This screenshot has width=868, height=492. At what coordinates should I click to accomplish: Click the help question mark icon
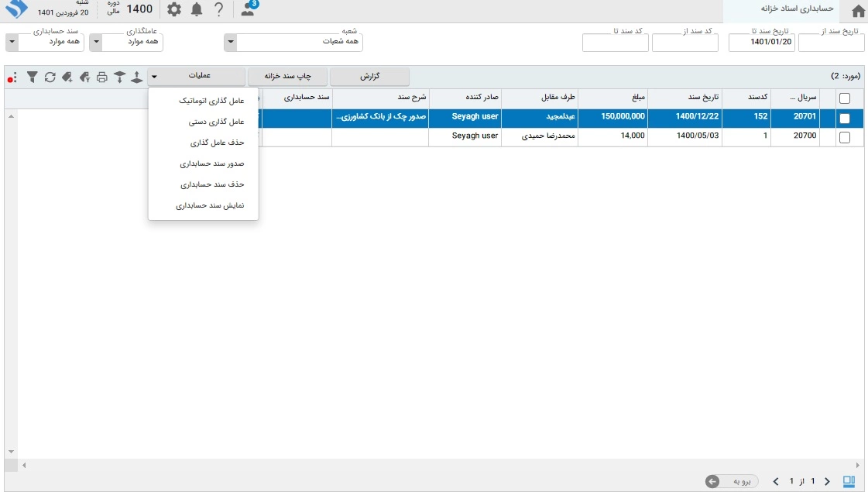coord(219,10)
